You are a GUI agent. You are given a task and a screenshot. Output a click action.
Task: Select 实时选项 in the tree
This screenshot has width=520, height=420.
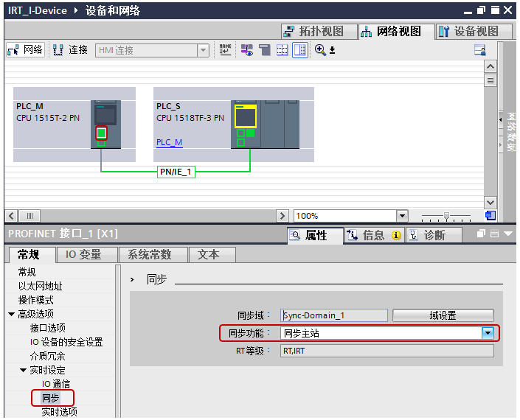[59, 412]
